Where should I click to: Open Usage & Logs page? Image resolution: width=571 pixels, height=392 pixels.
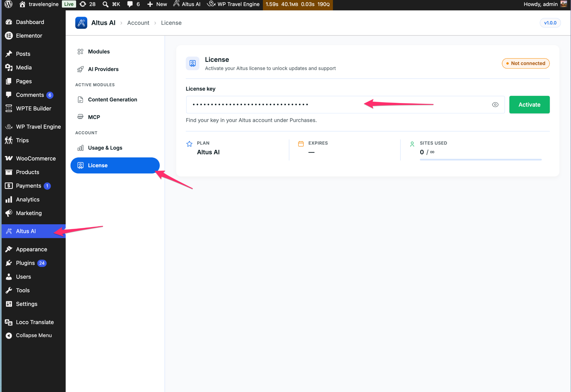tap(115, 148)
